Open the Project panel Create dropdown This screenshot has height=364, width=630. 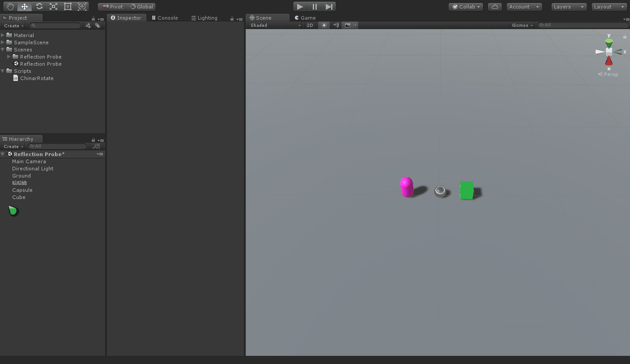[13, 26]
